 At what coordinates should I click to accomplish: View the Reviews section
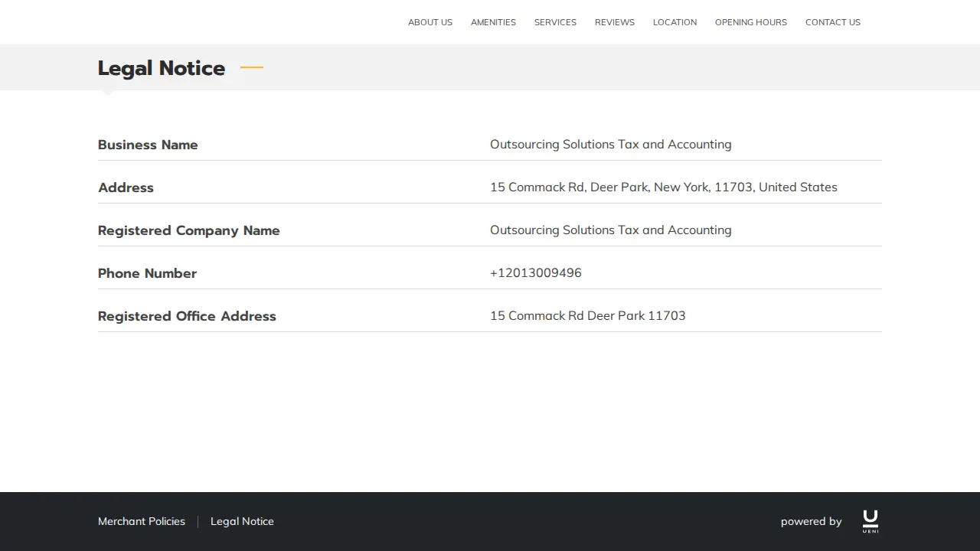[x=615, y=22]
